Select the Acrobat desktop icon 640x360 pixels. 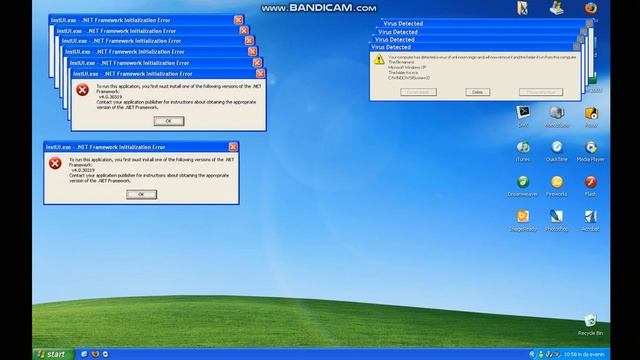(x=591, y=217)
